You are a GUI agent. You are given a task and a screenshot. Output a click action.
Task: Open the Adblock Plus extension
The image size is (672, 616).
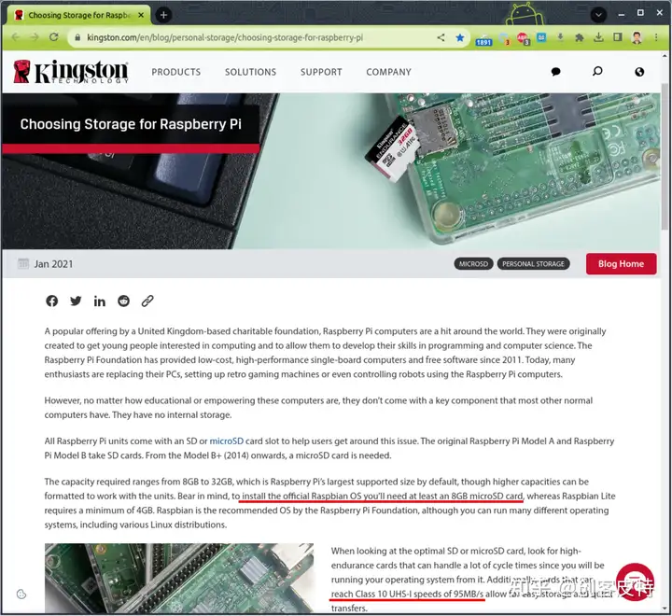click(x=523, y=38)
